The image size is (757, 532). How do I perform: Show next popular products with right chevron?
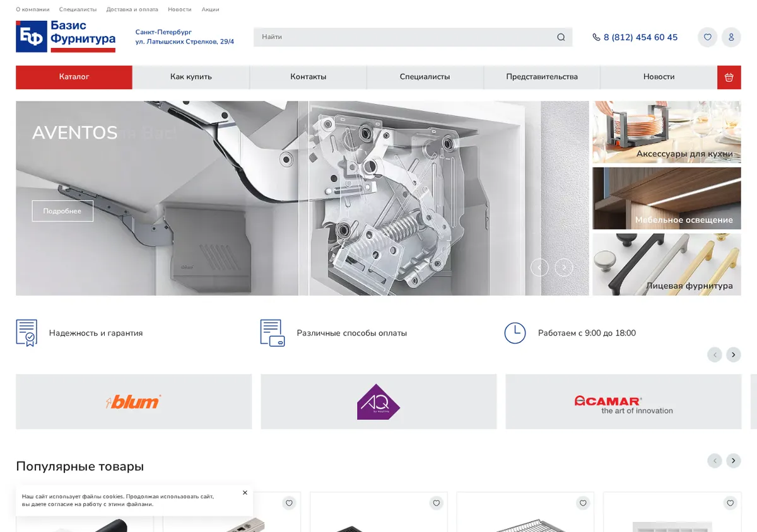point(733,460)
